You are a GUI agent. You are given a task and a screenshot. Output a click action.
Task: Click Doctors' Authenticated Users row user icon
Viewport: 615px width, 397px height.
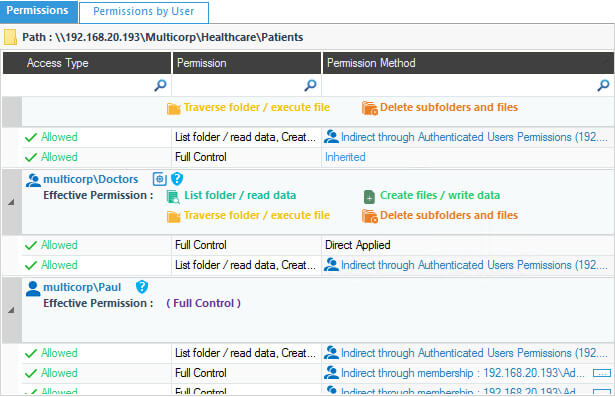point(331,264)
